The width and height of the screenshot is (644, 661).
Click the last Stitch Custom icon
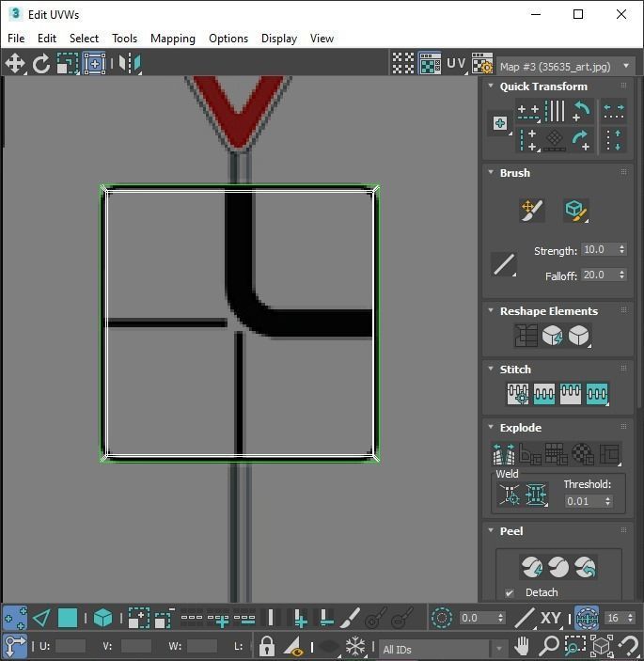point(597,394)
